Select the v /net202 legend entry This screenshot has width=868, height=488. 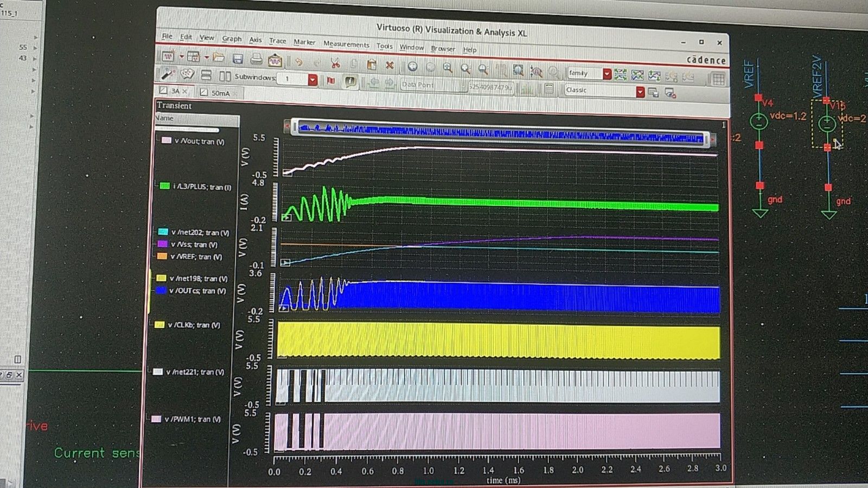tap(194, 232)
